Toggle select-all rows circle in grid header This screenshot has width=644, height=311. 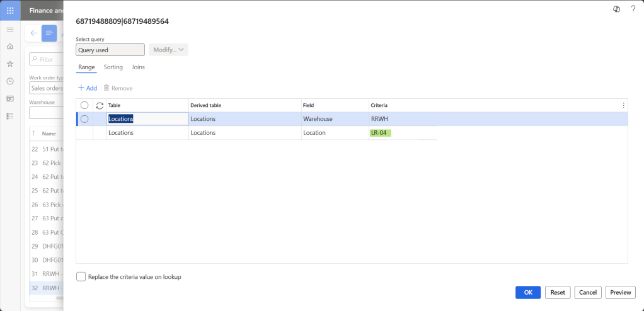[84, 105]
